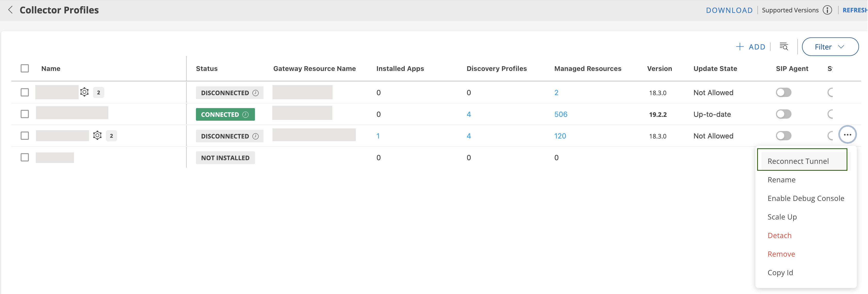Select Enable Debug Console menu option
868x294 pixels.
(x=806, y=198)
